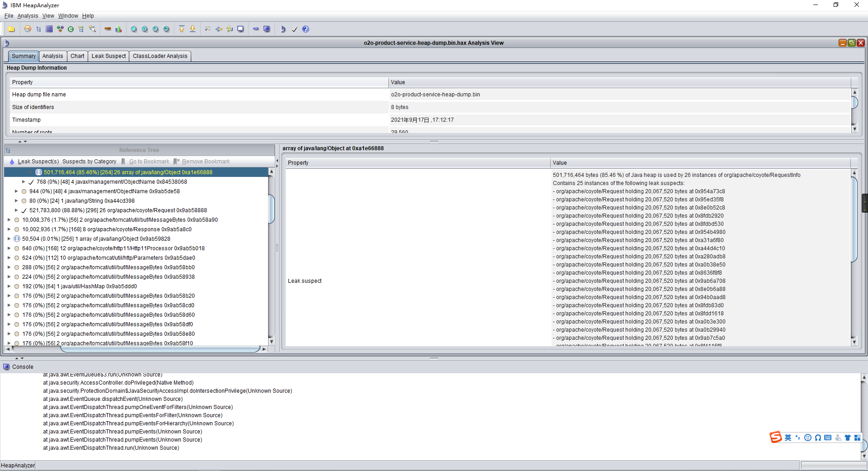Click the Value column header in Heap Dump Information
Image resolution: width=868 pixels, height=471 pixels.
pyautogui.click(x=619, y=82)
